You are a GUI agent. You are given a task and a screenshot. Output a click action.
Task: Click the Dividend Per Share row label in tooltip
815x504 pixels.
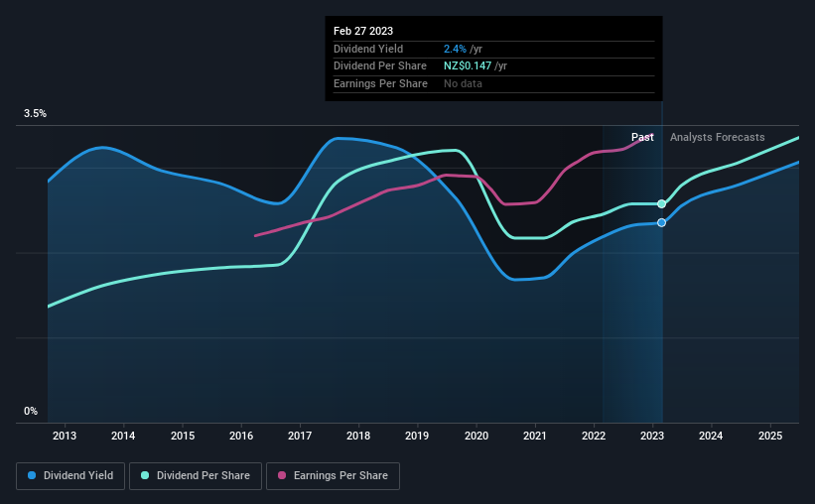(x=380, y=66)
